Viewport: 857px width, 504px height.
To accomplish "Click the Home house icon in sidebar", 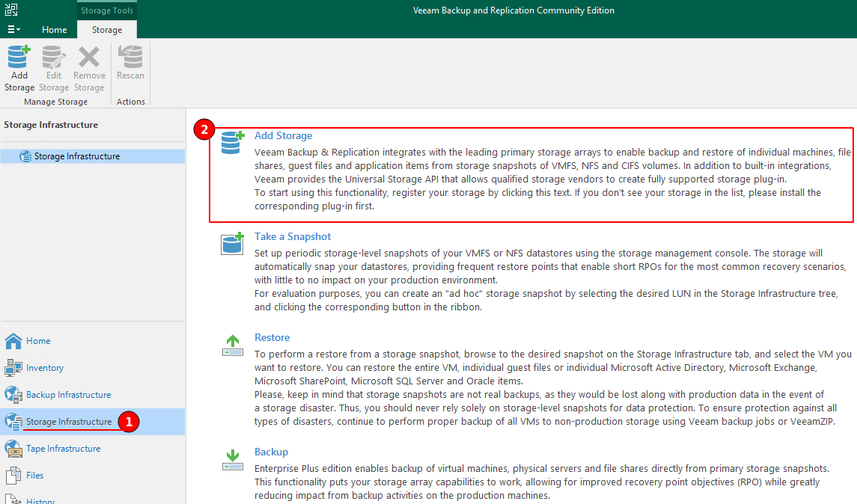I will coord(13,341).
